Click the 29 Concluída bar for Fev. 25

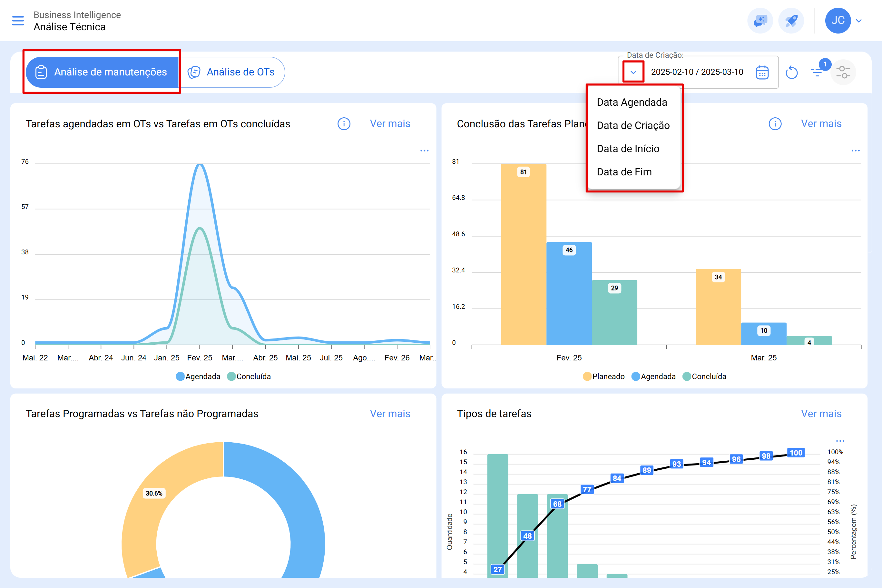click(x=614, y=312)
